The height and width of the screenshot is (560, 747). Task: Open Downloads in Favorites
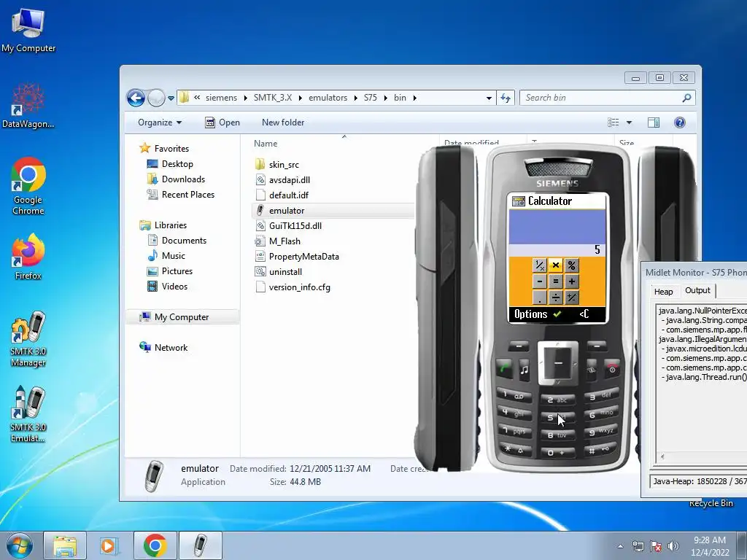(x=183, y=179)
